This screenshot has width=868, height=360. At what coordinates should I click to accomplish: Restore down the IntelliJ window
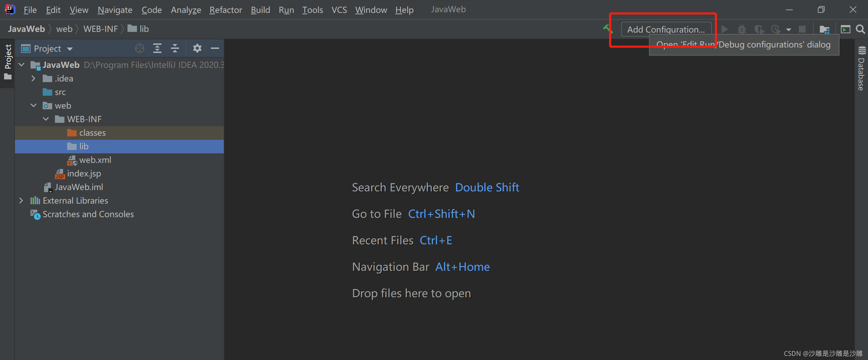821,10
